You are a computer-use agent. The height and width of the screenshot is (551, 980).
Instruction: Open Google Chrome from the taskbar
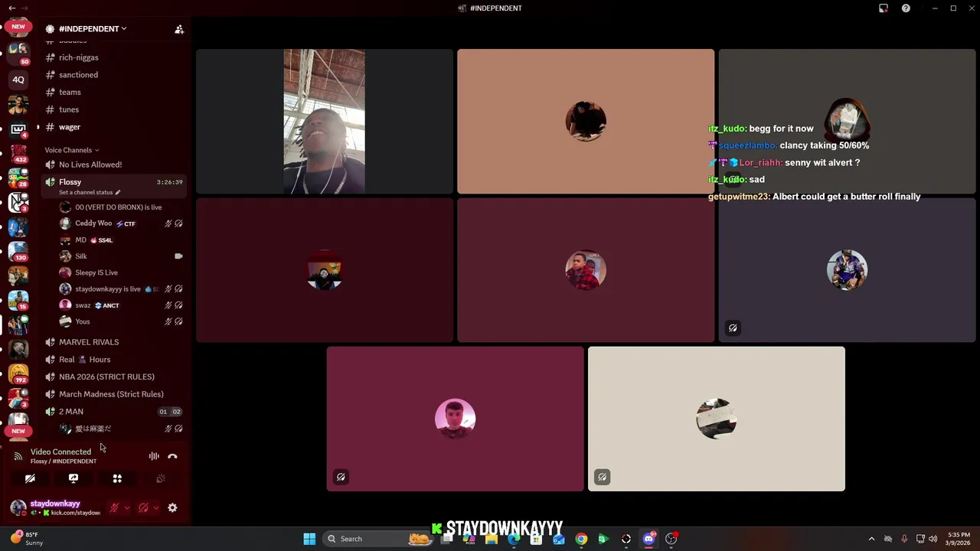pyautogui.click(x=581, y=539)
